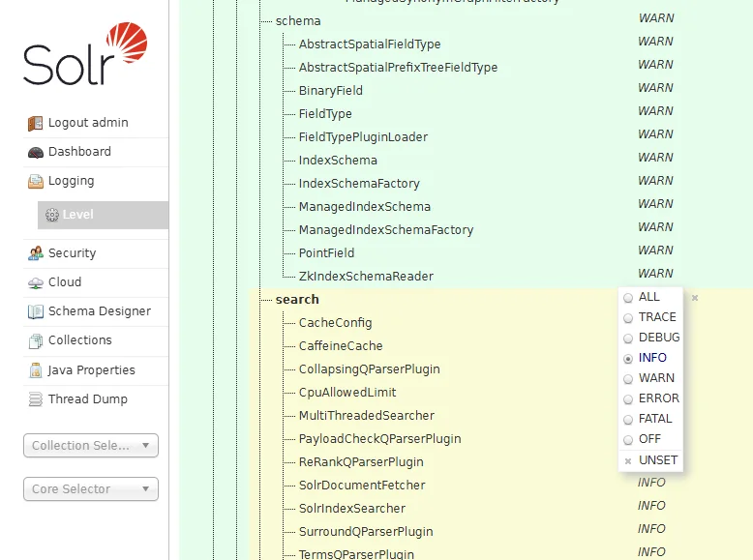Screen dimensions: 753x560
Task: Click INFO level of SolrDocumentFetcher row
Action: point(651,483)
